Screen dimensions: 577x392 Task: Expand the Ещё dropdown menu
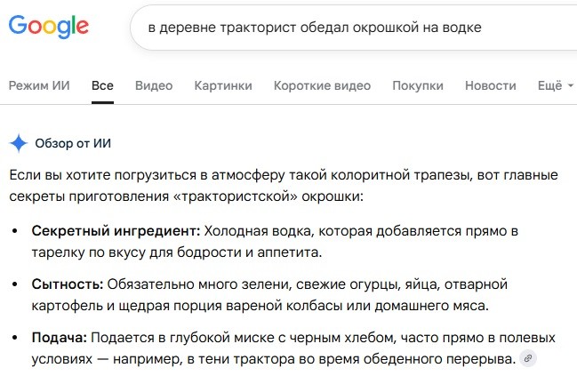pyautogui.click(x=556, y=85)
